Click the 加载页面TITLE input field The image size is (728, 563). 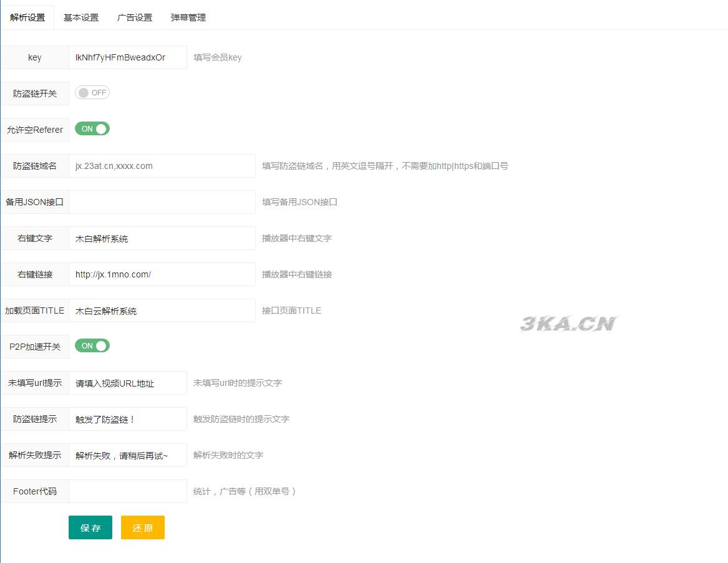162,310
